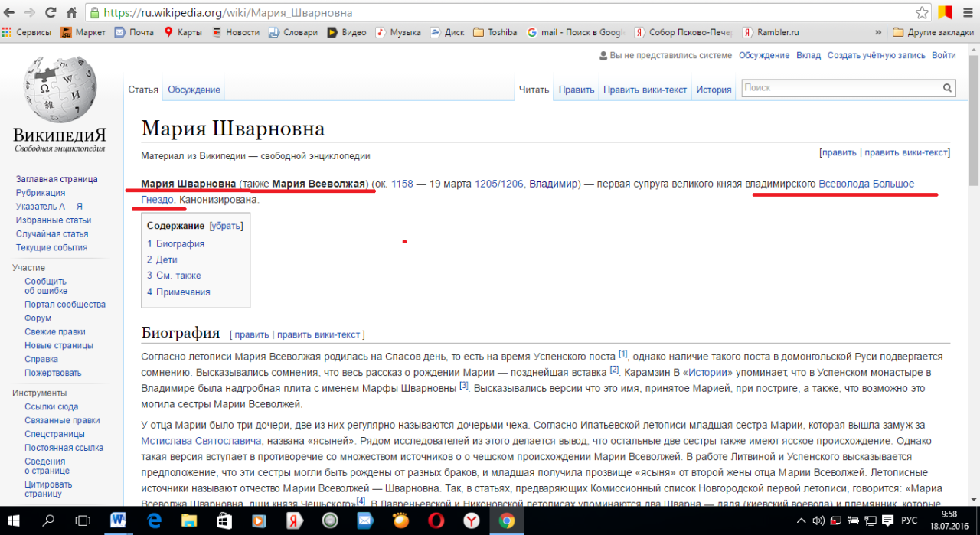Viewport: 980px width, 535px height.
Task: Open the Словари bookmark
Action: point(292,32)
